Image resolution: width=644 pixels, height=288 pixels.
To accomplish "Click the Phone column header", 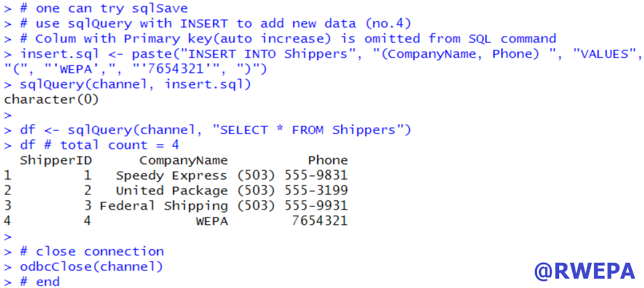I will tap(328, 160).
